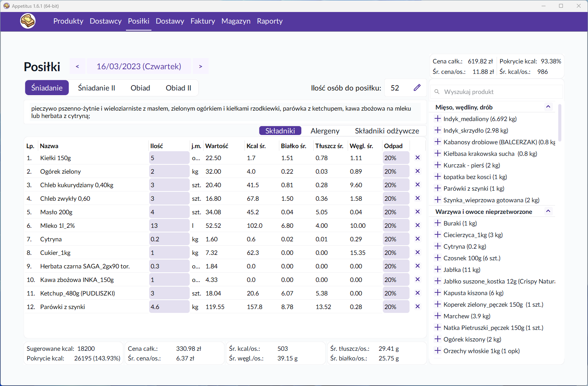588x386 pixels.
Task: Go to next day with right arrow
Action: (x=201, y=66)
